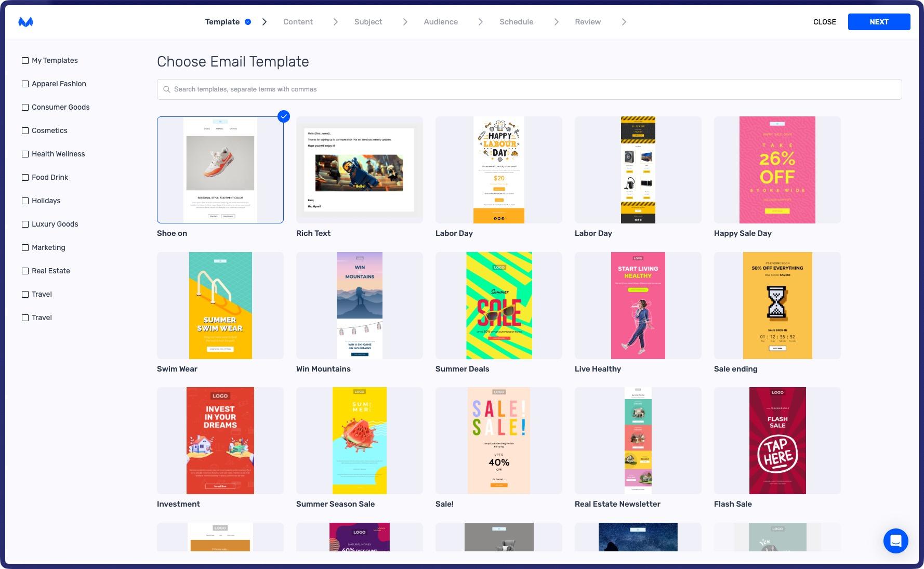Enable the Holidays filter checkbox
Viewport: 924px width, 569px height.
(x=25, y=201)
